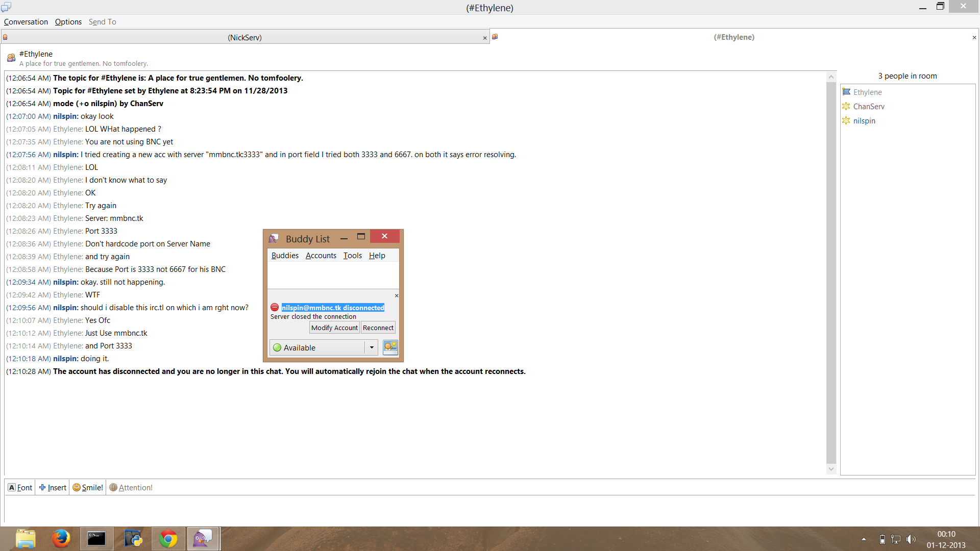Click the nilspin sender name at 12:07:00 AM
Screen dimensions: 980x551
coord(66,116)
